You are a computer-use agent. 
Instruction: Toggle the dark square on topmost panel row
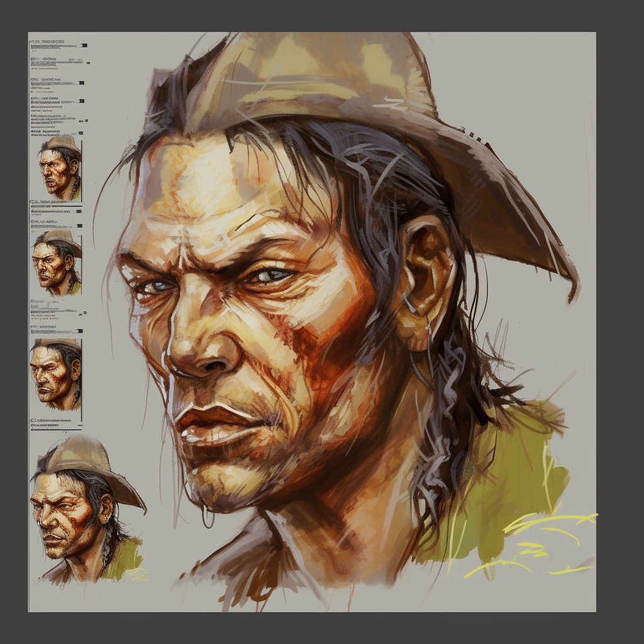point(84,45)
